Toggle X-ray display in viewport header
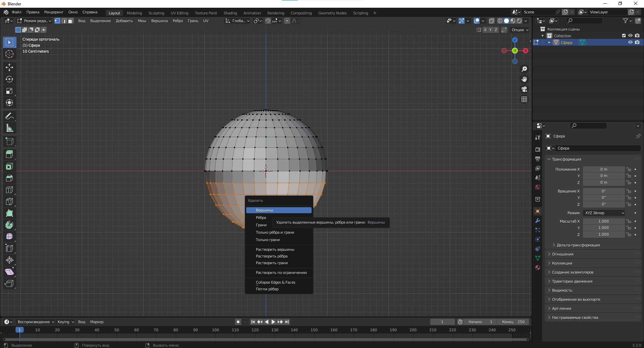Screen dimensions: 644x348 coord(492,21)
